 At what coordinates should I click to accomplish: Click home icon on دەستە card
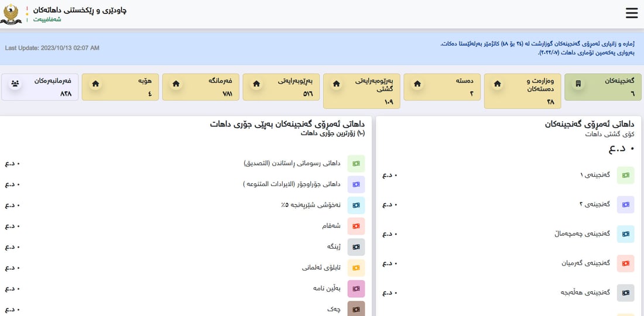click(x=417, y=84)
